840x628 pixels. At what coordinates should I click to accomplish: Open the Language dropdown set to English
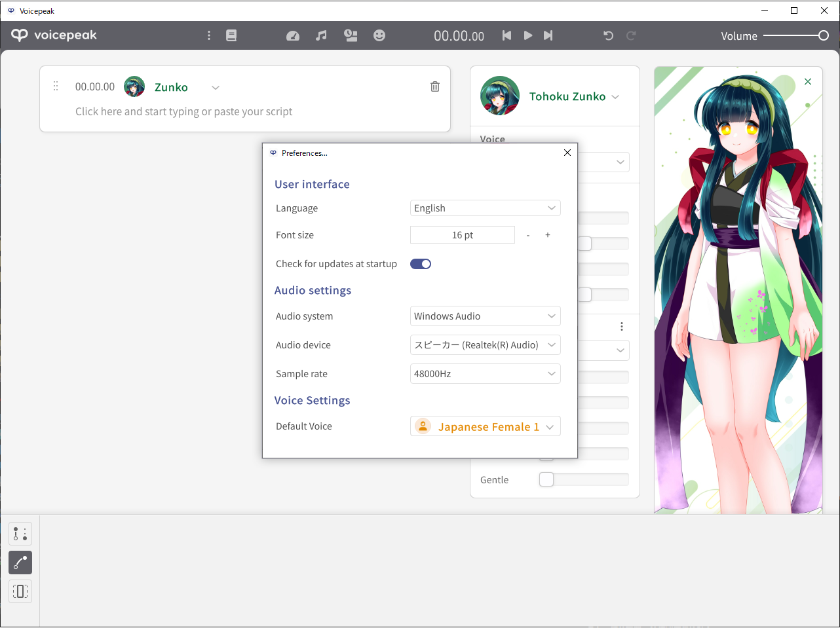tap(486, 208)
